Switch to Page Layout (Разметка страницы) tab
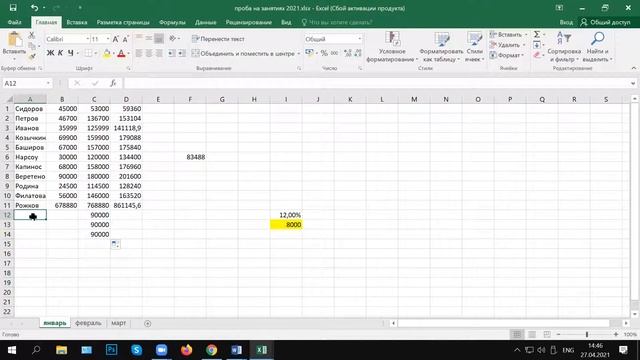The image size is (640, 360). coord(123,22)
